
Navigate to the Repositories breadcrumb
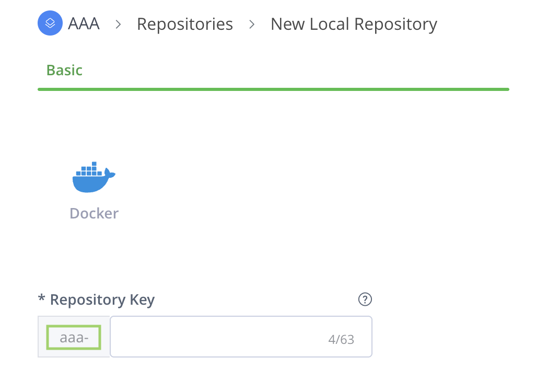(185, 24)
